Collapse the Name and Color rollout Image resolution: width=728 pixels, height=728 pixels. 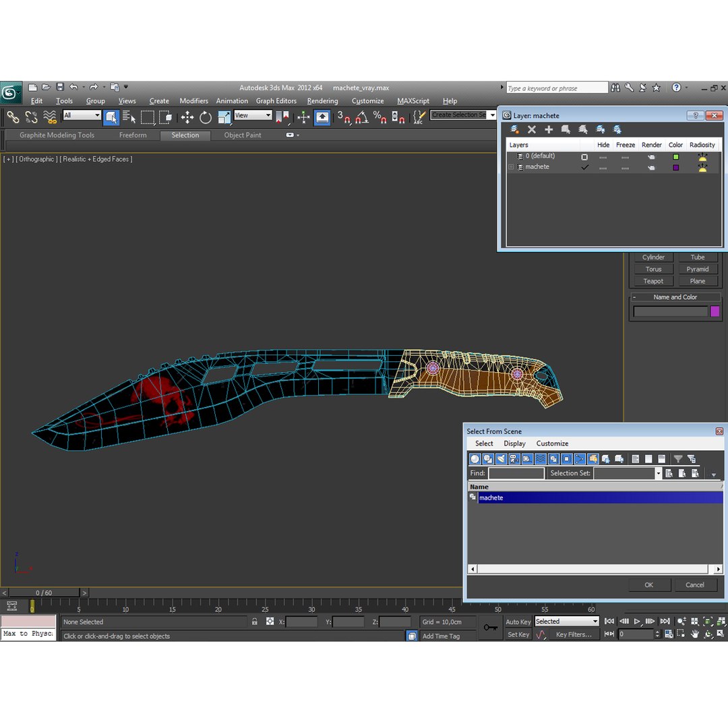coord(635,297)
